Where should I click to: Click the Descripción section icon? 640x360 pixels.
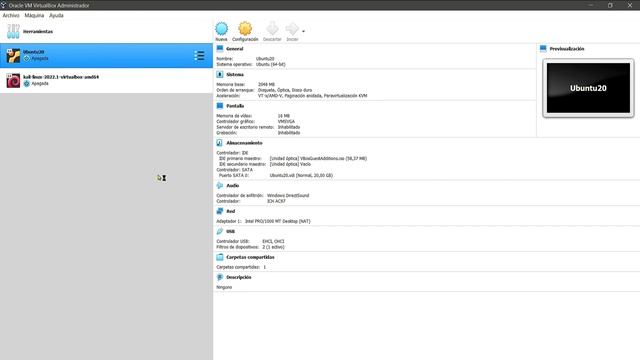click(220, 277)
